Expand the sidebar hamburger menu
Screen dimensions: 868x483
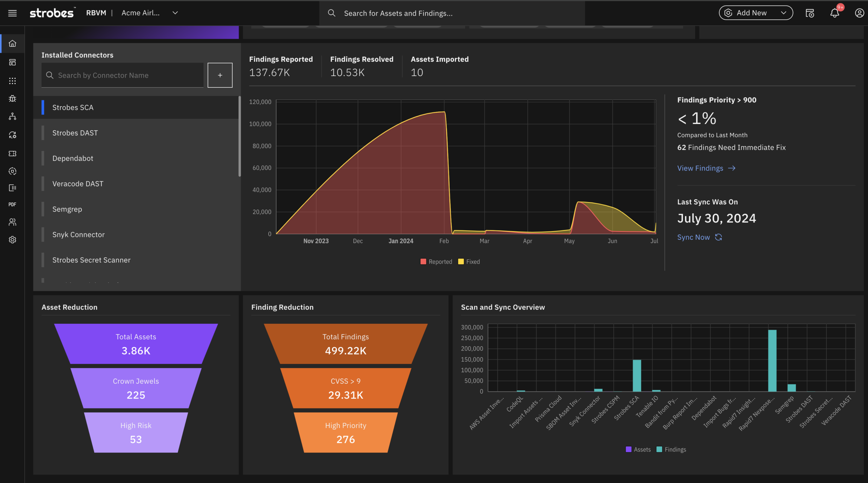12,13
